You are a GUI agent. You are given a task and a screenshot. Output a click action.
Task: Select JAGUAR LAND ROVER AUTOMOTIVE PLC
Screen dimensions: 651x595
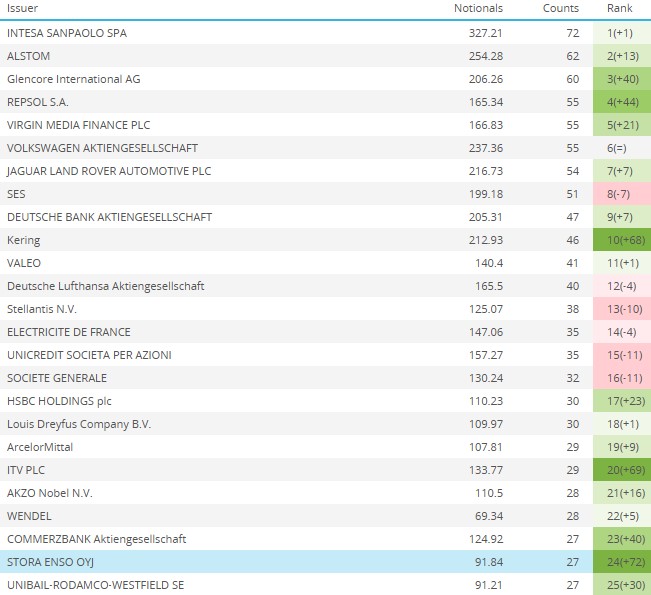coord(109,171)
